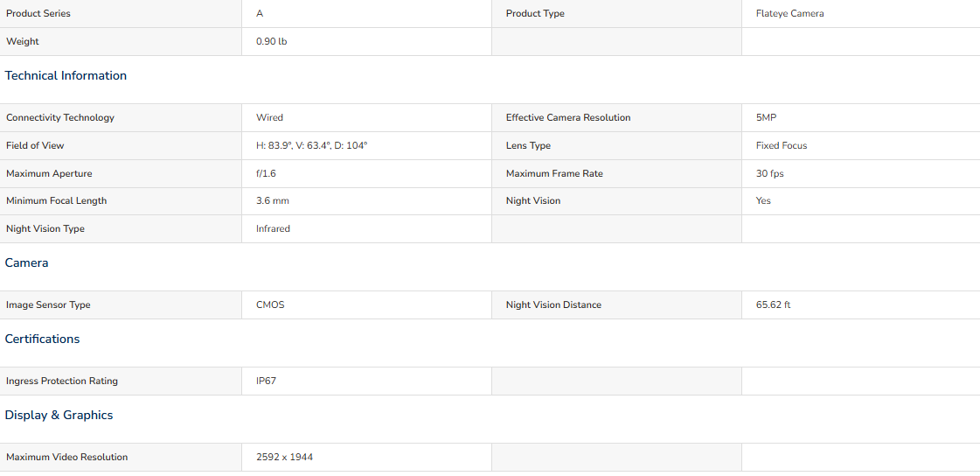Click the Certifications section heading
Image resolution: width=980 pixels, height=476 pixels.
[43, 339]
